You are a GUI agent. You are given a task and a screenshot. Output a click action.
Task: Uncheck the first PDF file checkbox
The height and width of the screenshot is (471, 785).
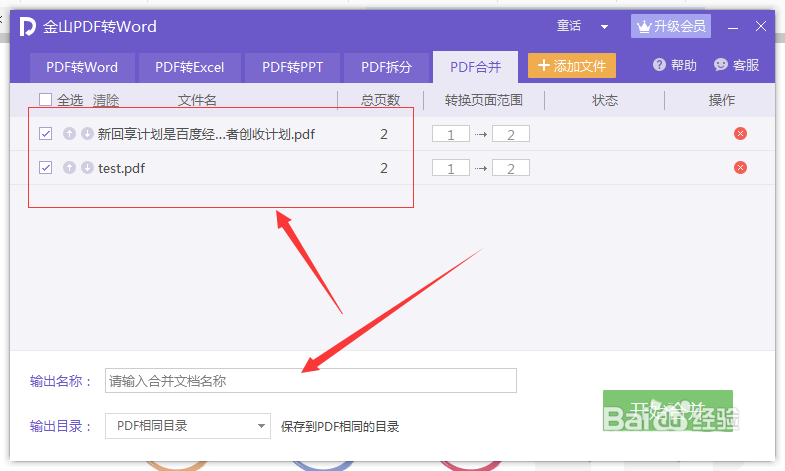coord(46,134)
